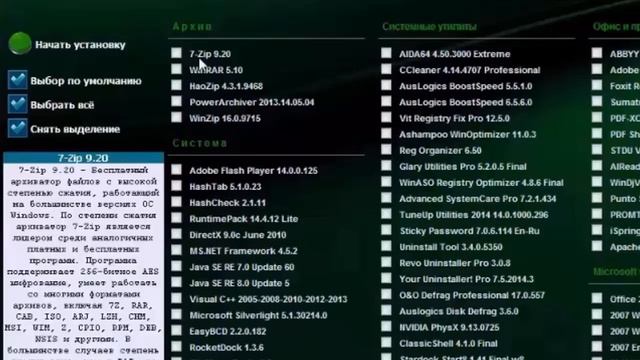Check Ashampoo WinOptimizer 11.0.3 checkbox
640x360 pixels.
(x=386, y=133)
